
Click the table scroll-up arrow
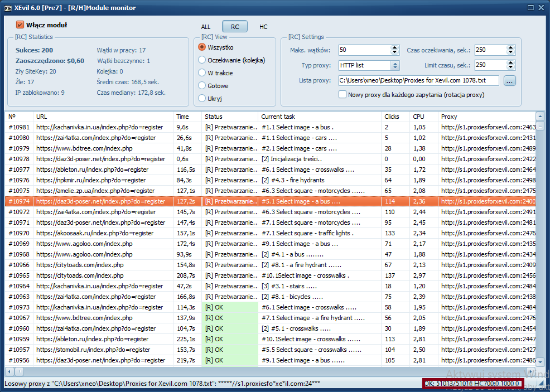tap(540, 117)
